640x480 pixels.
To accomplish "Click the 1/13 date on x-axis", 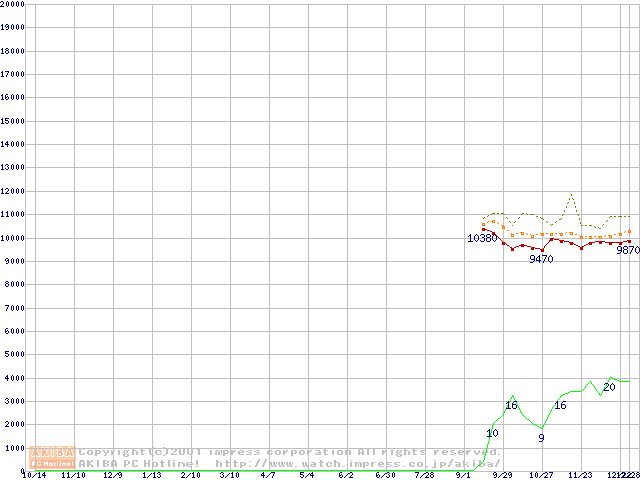I will click(151, 476).
